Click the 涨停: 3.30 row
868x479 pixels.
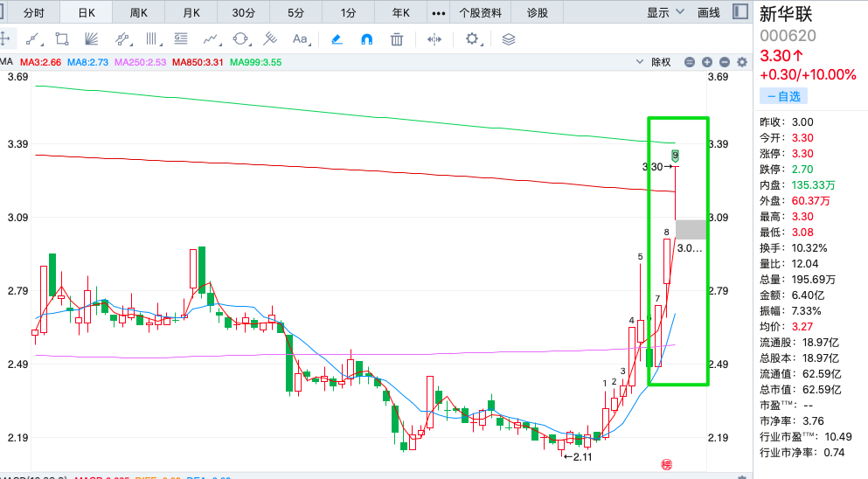[x=786, y=153]
